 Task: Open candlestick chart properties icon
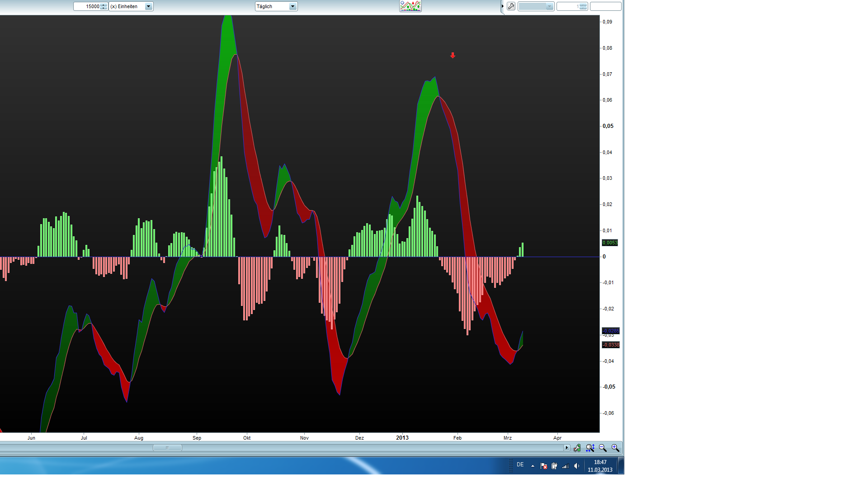pyautogui.click(x=577, y=448)
